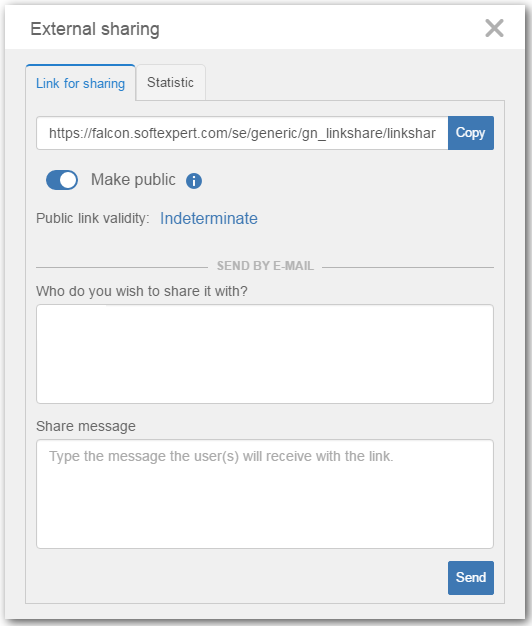Click inside the sharing URL field
Image resolution: width=532 pixels, height=626 pixels.
[x=242, y=133]
